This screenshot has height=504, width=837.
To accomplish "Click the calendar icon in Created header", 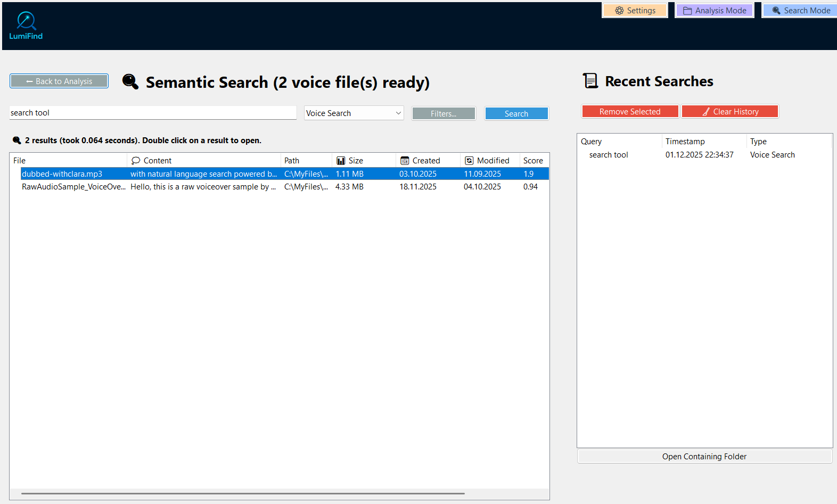I will tap(405, 161).
